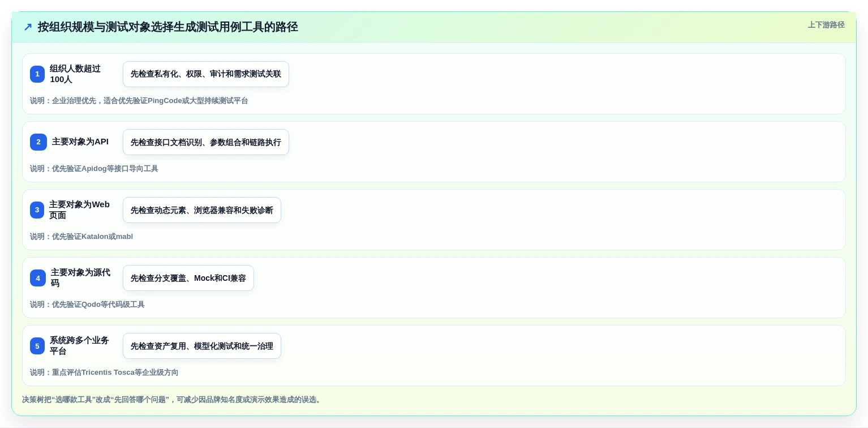Click the condition text 主要对象为源代码
The image size is (868, 428).
tap(80, 278)
